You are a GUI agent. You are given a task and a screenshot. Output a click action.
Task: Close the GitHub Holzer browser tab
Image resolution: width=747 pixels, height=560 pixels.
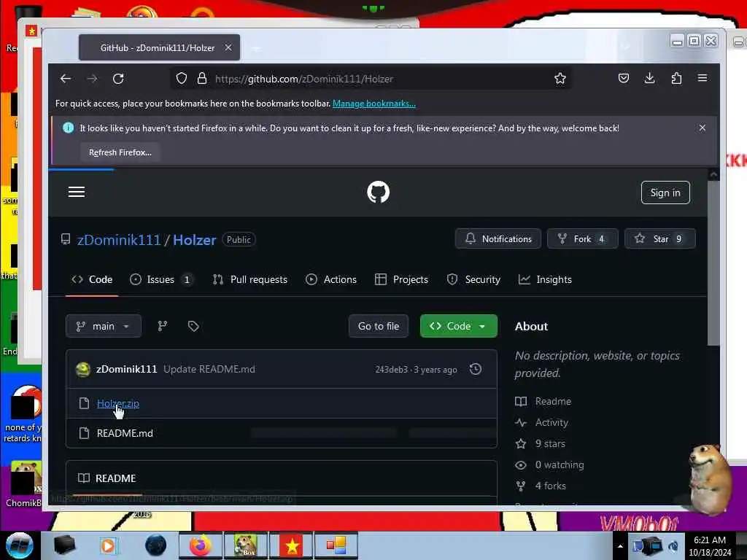click(228, 47)
